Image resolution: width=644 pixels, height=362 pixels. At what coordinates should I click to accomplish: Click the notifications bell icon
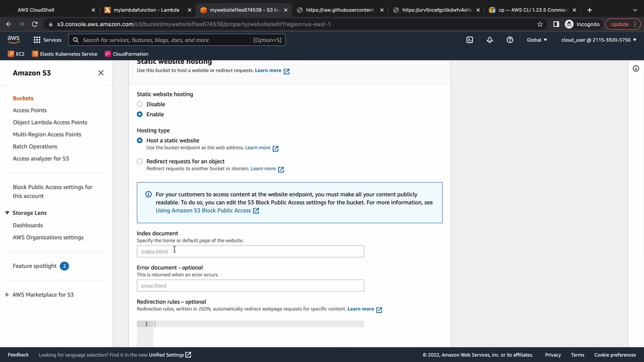(490, 40)
